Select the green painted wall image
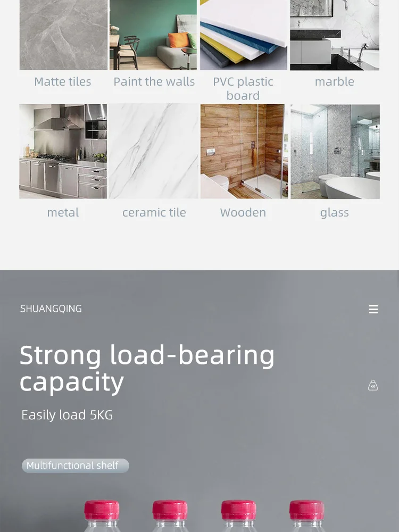Screen dimensions: 399x532 [x=153, y=35]
